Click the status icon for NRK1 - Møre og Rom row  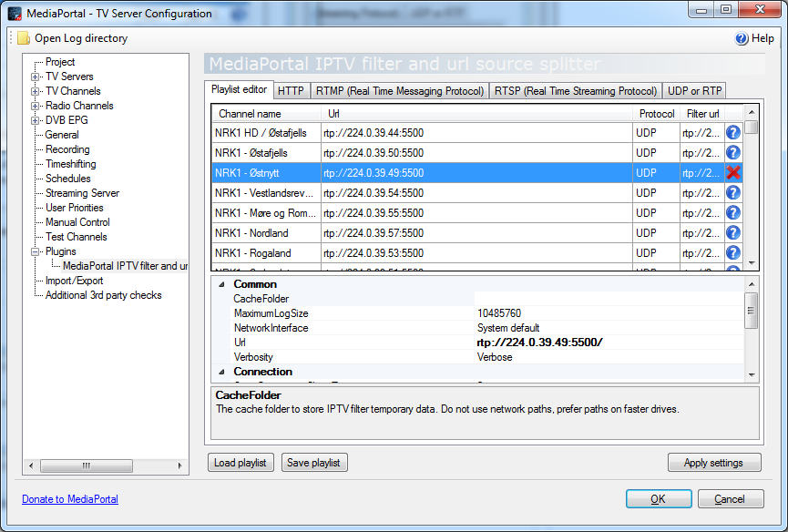733,213
